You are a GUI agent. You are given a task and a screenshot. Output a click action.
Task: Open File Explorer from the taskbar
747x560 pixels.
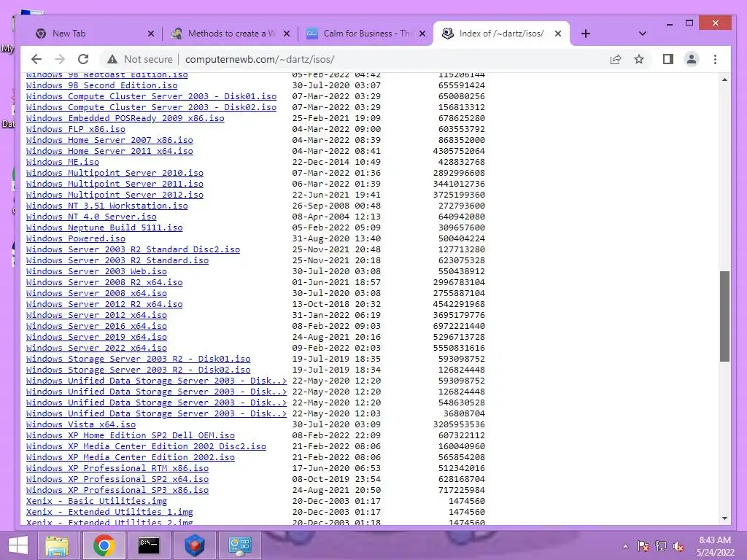coord(57,545)
